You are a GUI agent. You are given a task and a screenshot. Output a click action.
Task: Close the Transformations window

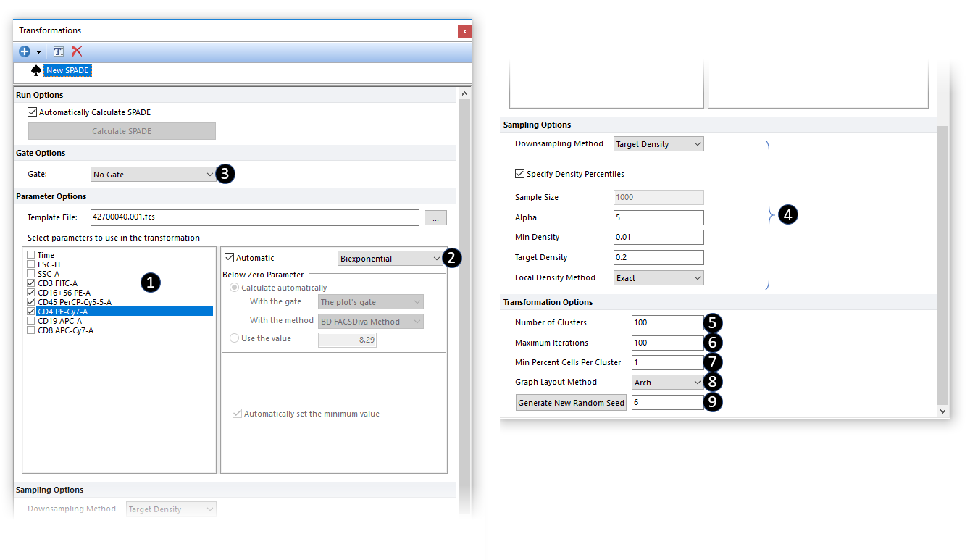[464, 31]
